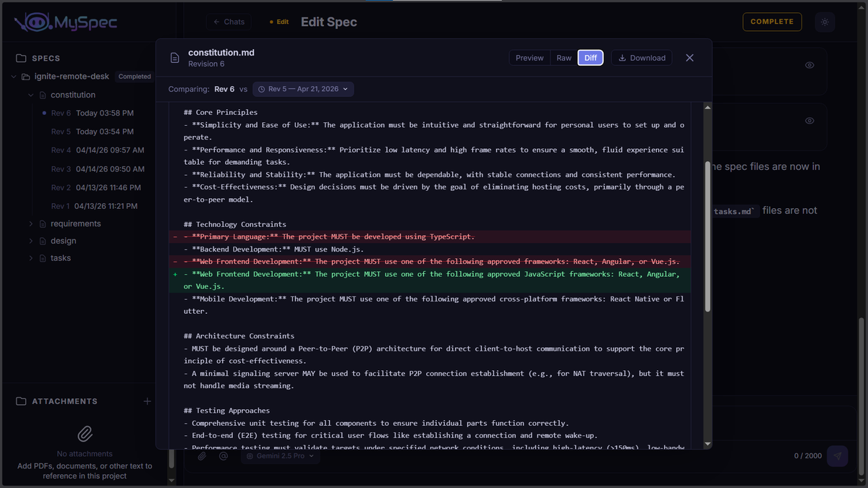Viewport: 868px width, 488px height.
Task: Download the constitution.md file
Action: tap(642, 58)
